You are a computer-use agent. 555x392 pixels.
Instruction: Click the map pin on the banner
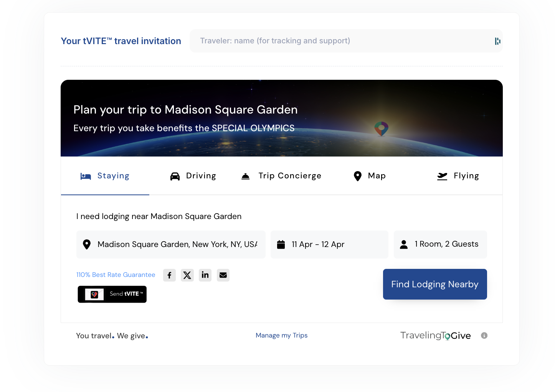click(381, 128)
